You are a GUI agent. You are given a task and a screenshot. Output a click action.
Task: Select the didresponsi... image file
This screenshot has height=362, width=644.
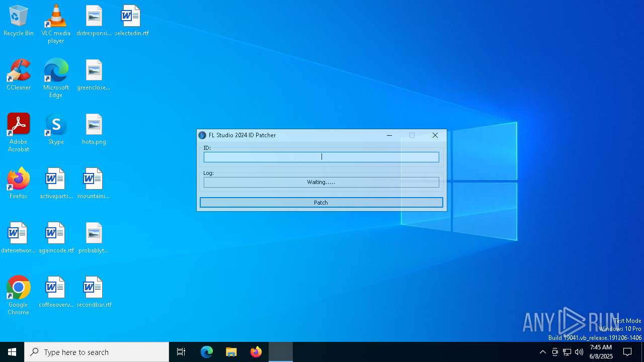[94, 21]
